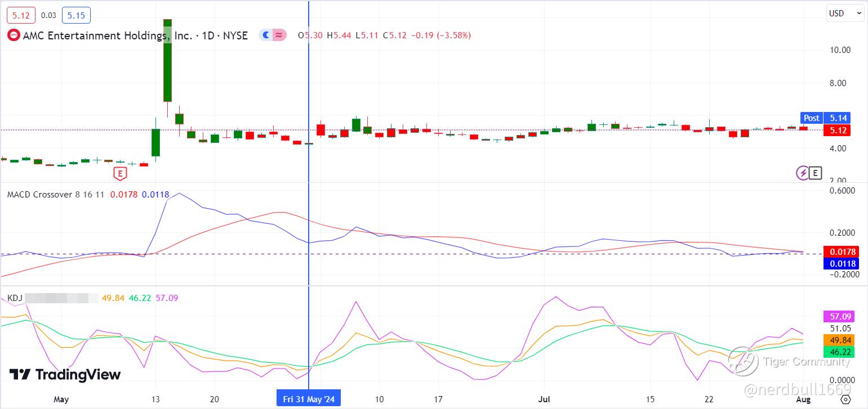
Task: Click the red 5.12 last price axis label
Action: coord(836,130)
